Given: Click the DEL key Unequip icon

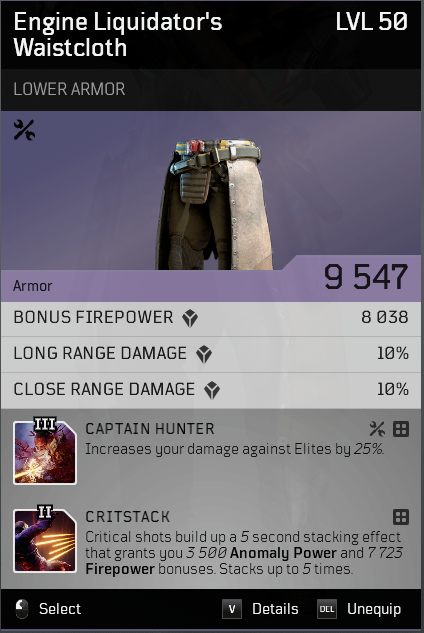Looking at the screenshot, I should [x=327, y=609].
